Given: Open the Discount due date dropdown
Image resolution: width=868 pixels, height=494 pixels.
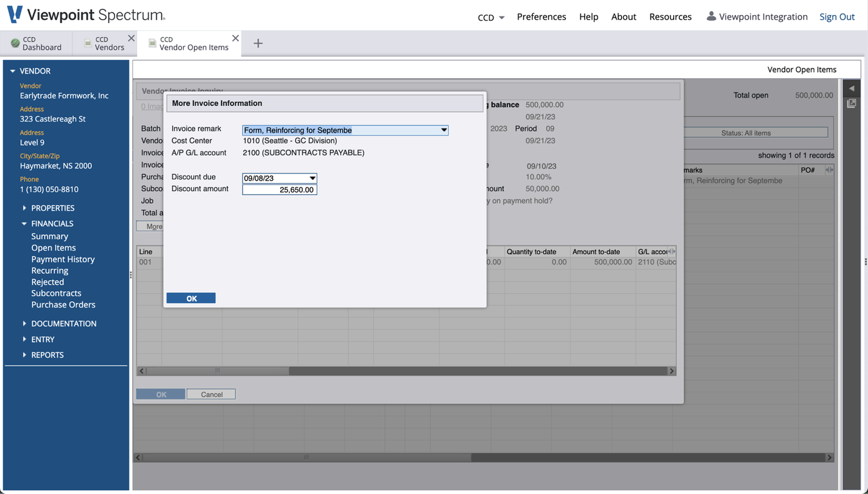Looking at the screenshot, I should click(312, 178).
